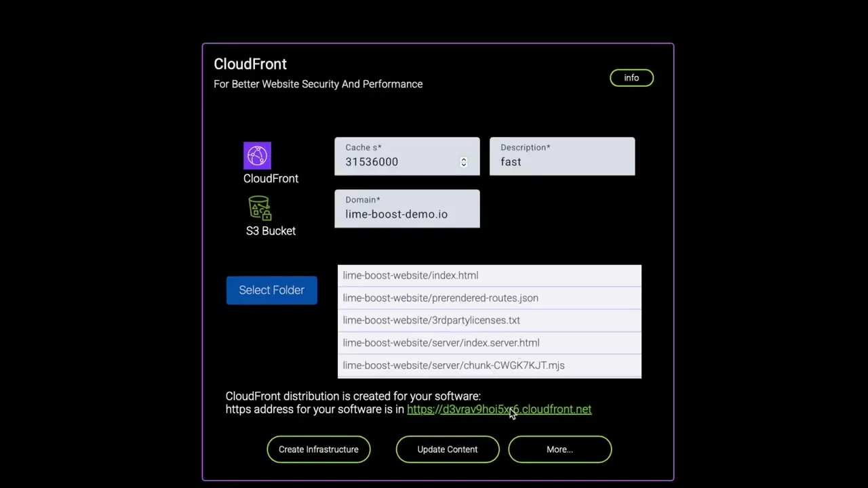Click the 'CloudFront distribution is created' status text
This screenshot has height=488, width=868.
pyautogui.click(x=353, y=396)
